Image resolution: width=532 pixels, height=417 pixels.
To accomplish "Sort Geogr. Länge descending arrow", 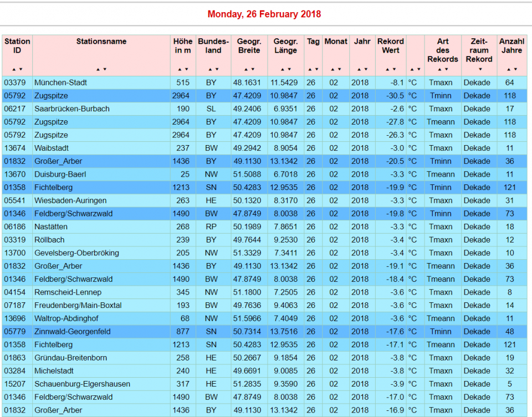I will point(289,69).
